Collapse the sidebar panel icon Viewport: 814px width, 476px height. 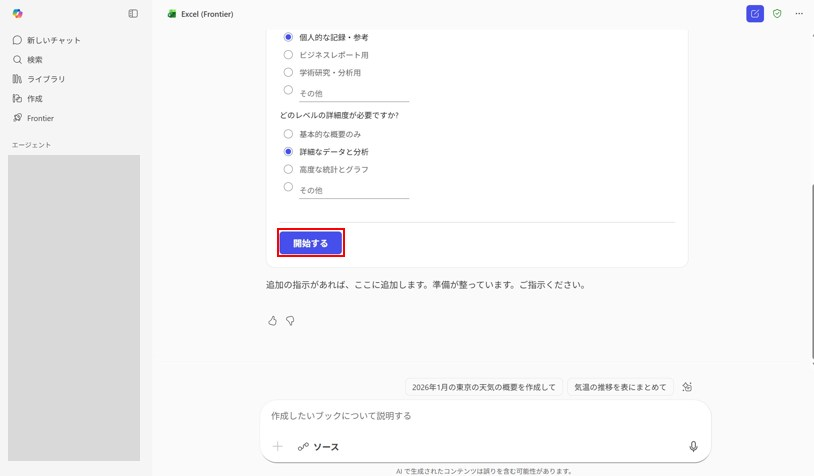133,13
